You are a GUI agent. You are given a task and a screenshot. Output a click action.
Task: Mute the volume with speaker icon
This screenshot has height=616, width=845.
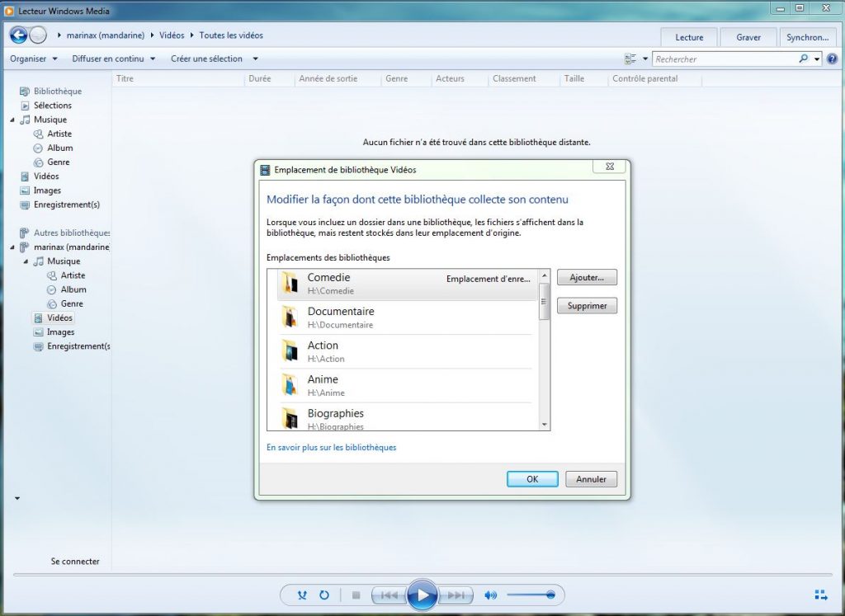click(x=490, y=595)
